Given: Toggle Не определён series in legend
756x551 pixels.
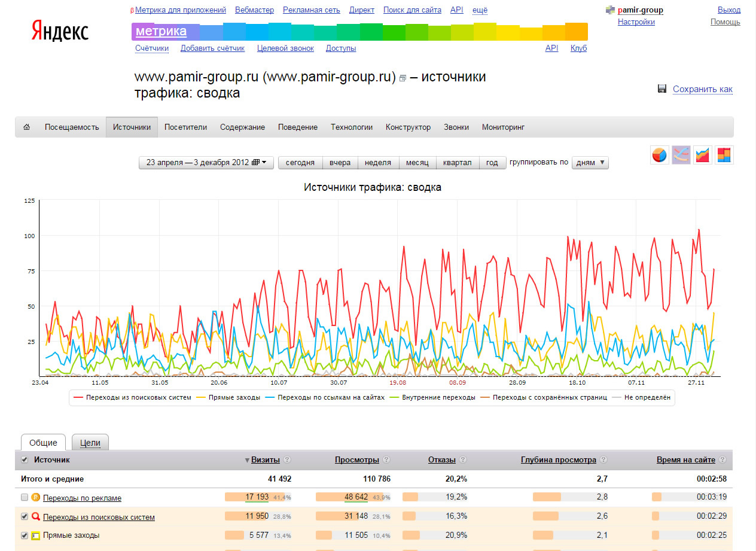Looking at the screenshot, I should (x=641, y=397).
